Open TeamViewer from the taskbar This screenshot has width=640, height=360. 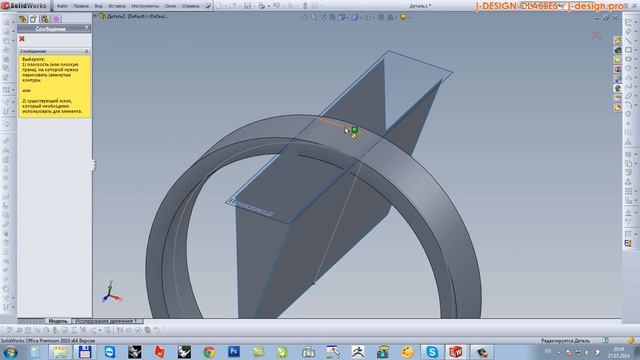110,352
